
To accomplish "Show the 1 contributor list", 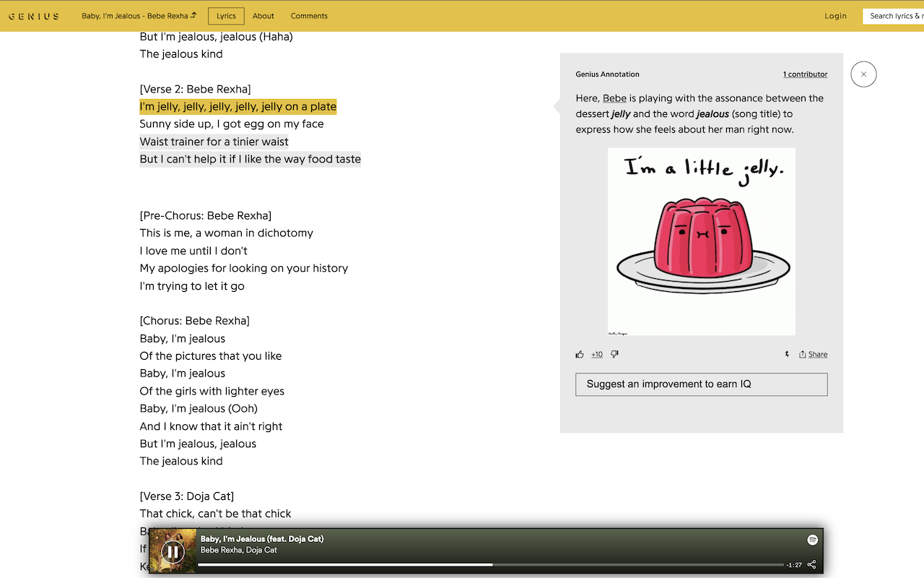I will [805, 74].
